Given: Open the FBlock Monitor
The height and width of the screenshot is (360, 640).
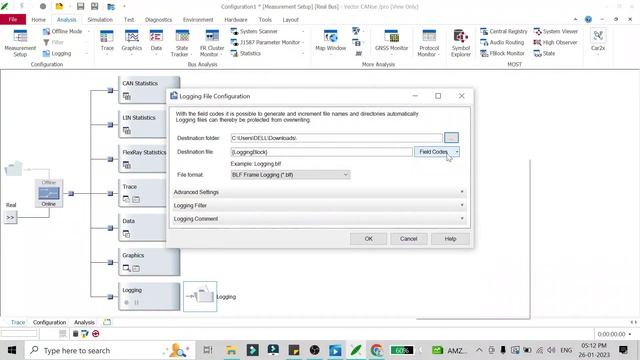Looking at the screenshot, I should [502, 53].
